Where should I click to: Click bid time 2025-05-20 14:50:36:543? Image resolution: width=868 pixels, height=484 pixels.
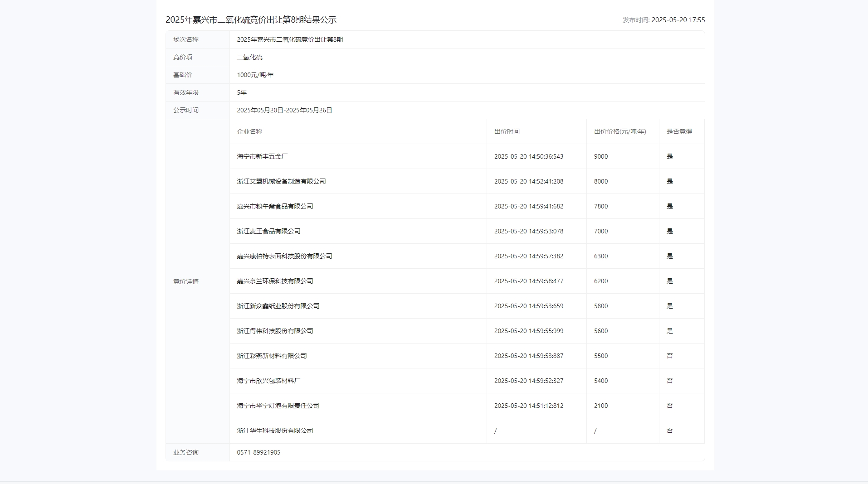coord(529,156)
